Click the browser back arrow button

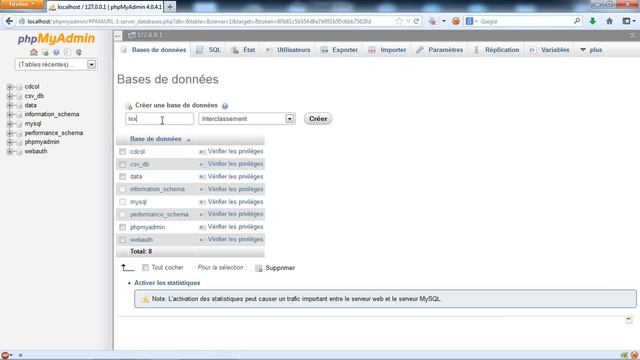coord(9,21)
